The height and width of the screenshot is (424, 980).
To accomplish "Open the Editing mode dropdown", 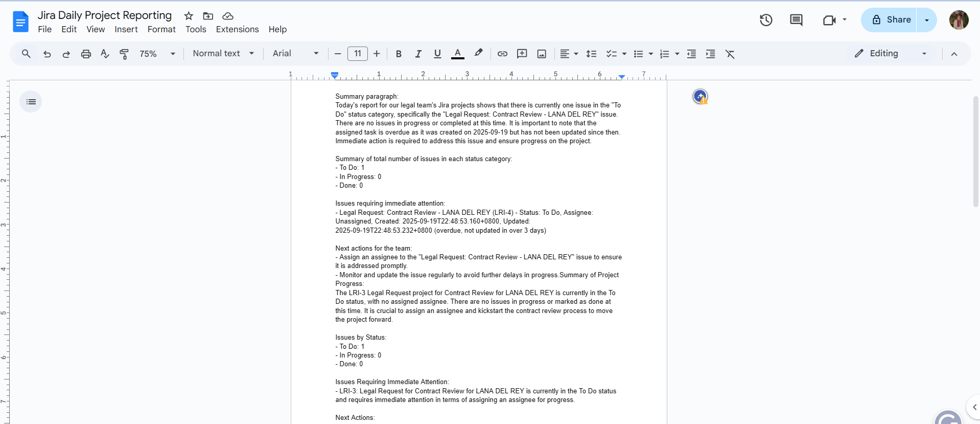I will pos(892,54).
